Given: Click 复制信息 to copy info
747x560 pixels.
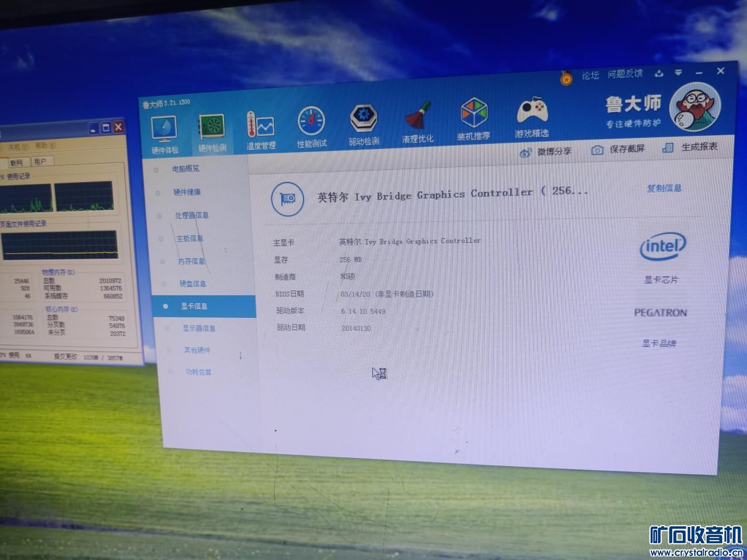Looking at the screenshot, I should (x=664, y=188).
